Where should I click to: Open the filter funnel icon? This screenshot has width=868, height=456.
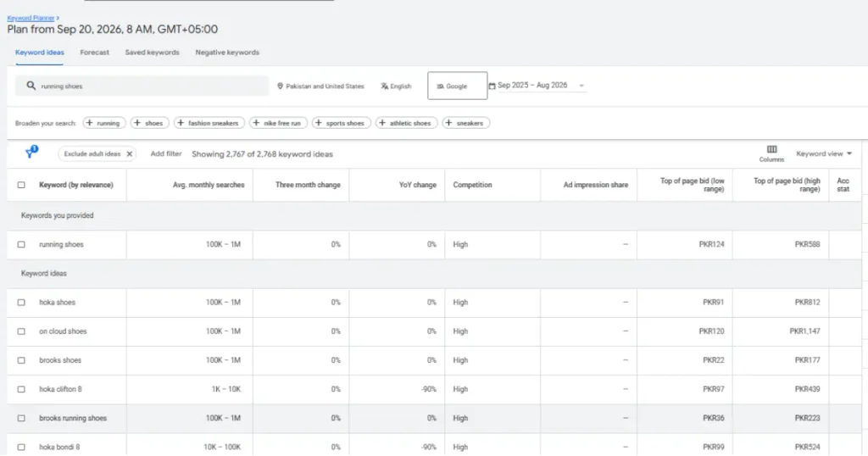(31, 153)
